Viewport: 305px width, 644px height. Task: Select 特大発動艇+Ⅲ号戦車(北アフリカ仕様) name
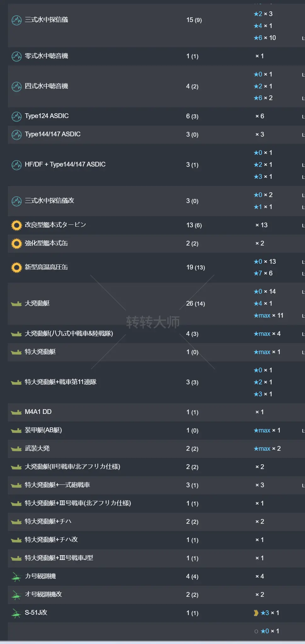(x=78, y=503)
